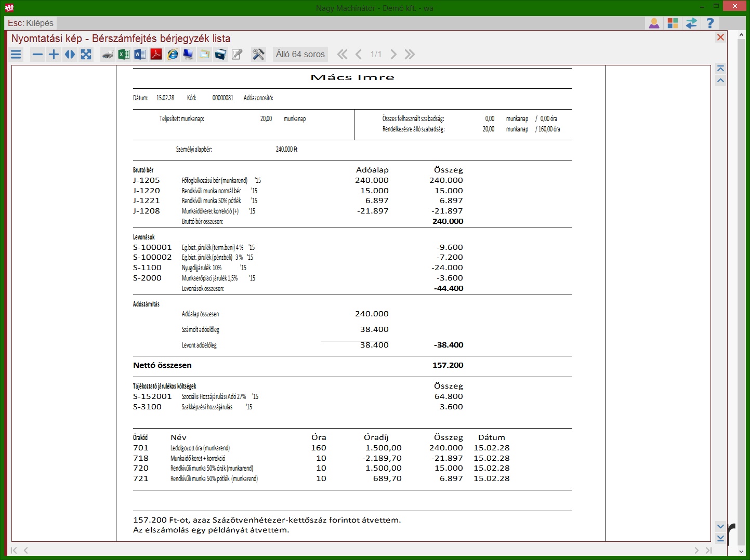The width and height of the screenshot is (750, 560).
Task: Toggle the full-page fit icon
Action: coord(86,54)
